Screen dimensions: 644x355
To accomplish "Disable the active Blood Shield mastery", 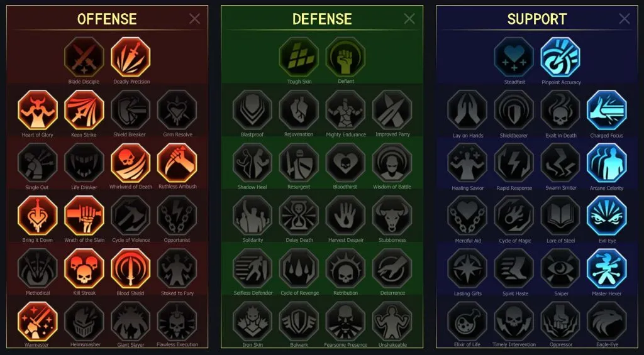I will (x=131, y=268).
